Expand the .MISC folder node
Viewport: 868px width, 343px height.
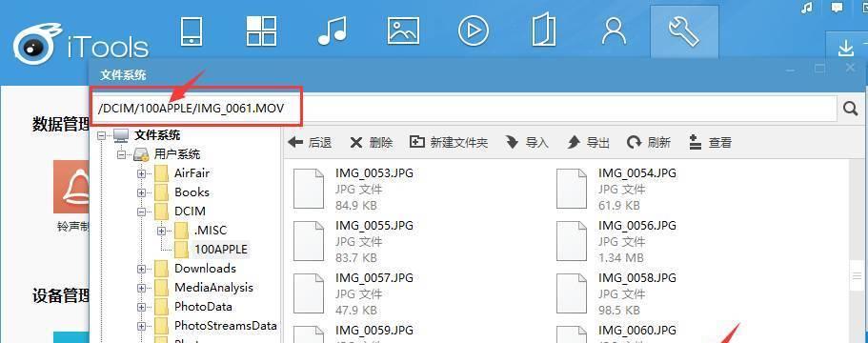point(162,231)
